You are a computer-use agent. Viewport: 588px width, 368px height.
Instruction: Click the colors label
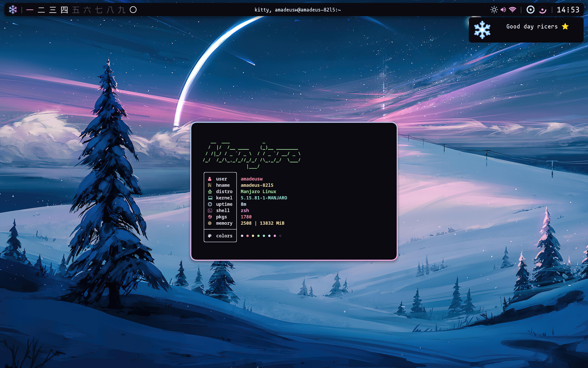[224, 236]
